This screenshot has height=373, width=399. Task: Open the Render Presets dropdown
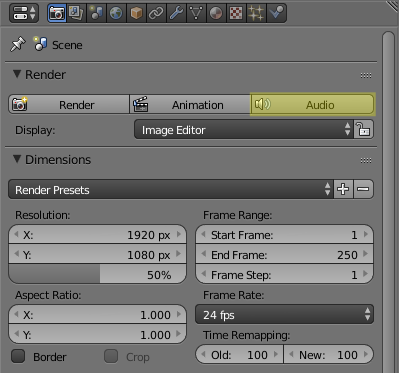[x=170, y=189]
